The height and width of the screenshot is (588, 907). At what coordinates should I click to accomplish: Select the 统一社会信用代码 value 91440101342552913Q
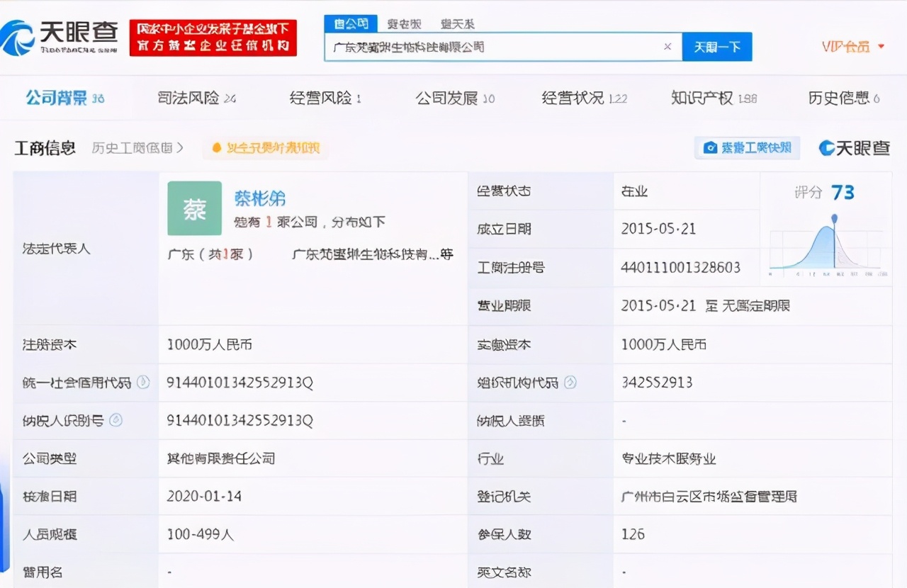[240, 383]
